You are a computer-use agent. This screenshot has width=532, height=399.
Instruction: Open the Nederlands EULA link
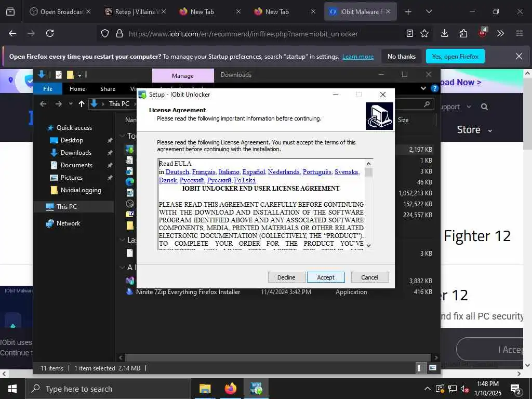pyautogui.click(x=284, y=172)
